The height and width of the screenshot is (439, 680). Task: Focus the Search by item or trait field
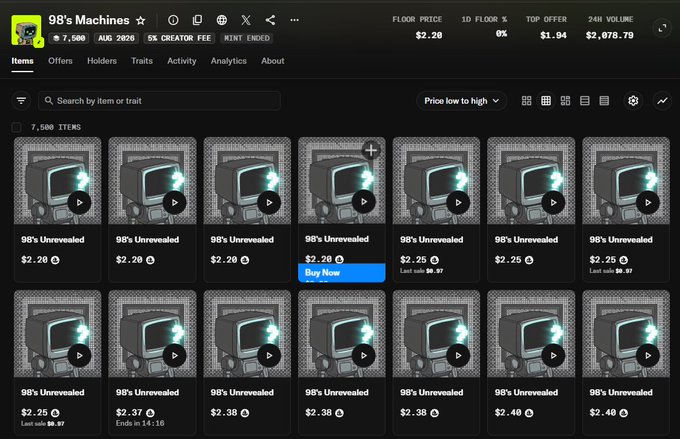click(159, 101)
